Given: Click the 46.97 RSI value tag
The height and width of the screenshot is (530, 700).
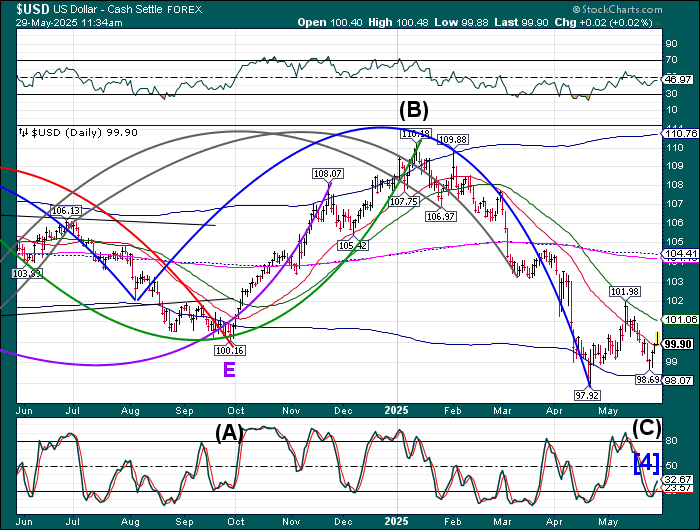Looking at the screenshot, I should coord(678,78).
